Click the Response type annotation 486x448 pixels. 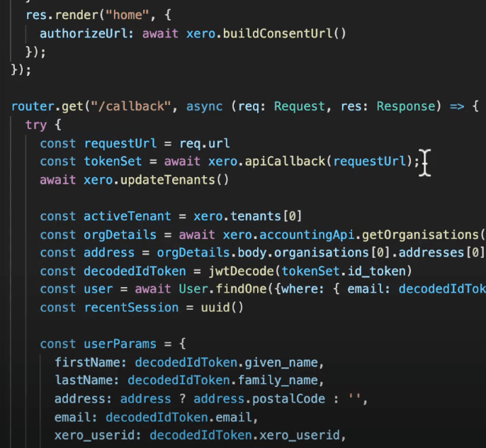click(x=406, y=106)
